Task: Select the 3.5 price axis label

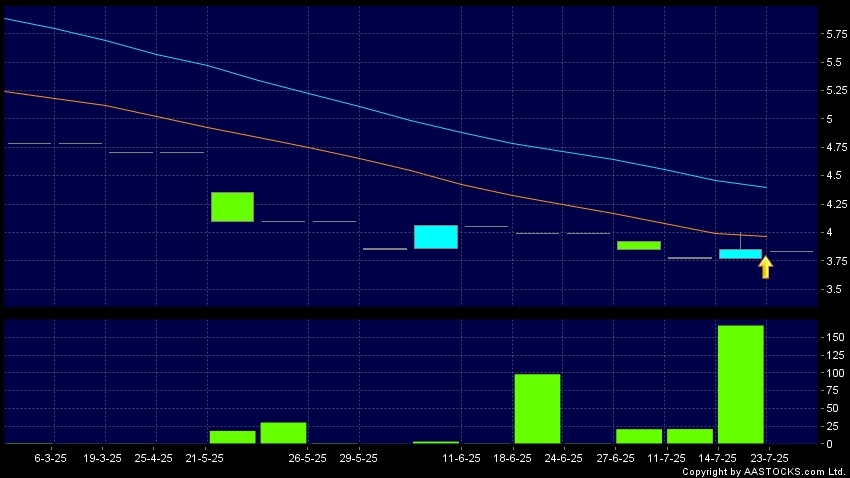Action: [834, 289]
